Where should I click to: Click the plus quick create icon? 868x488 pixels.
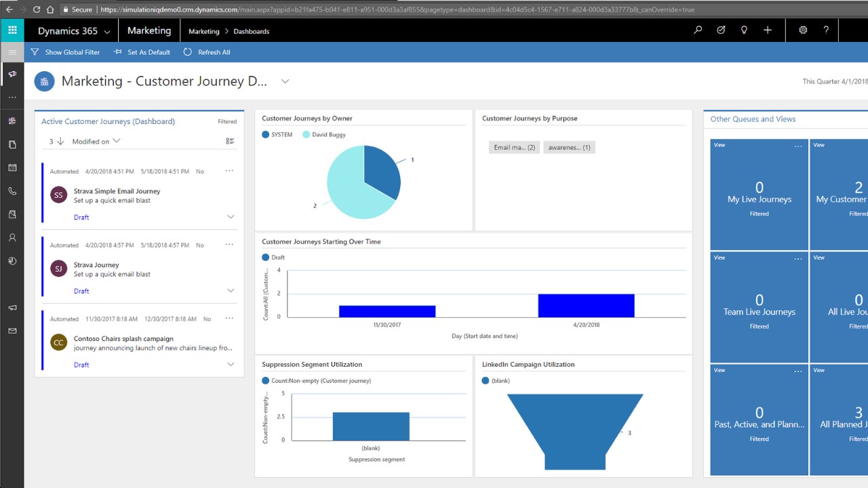click(x=768, y=30)
